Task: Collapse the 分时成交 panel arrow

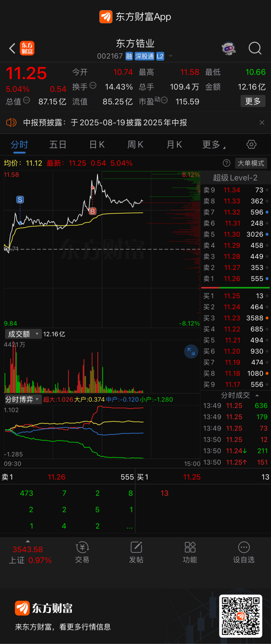Action: 257,395
